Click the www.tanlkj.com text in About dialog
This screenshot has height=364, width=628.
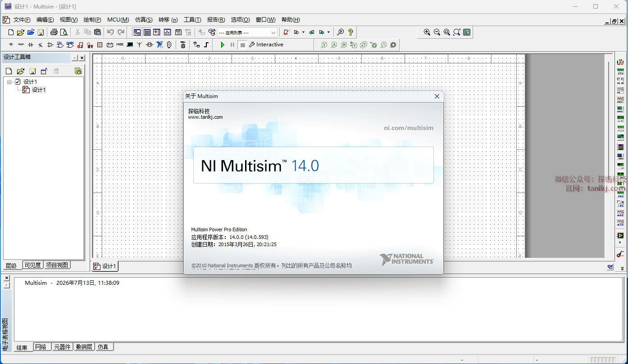click(205, 117)
